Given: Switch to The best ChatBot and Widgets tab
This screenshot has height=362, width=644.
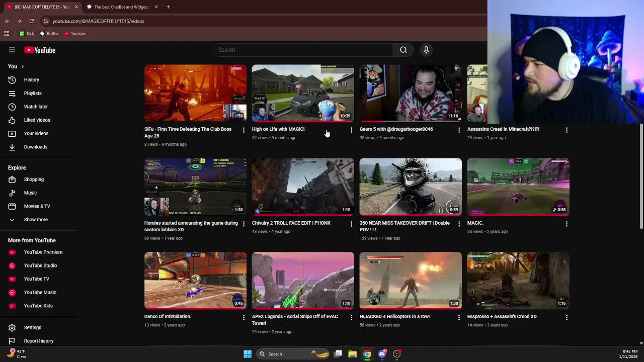Looking at the screenshot, I should pos(121,7).
